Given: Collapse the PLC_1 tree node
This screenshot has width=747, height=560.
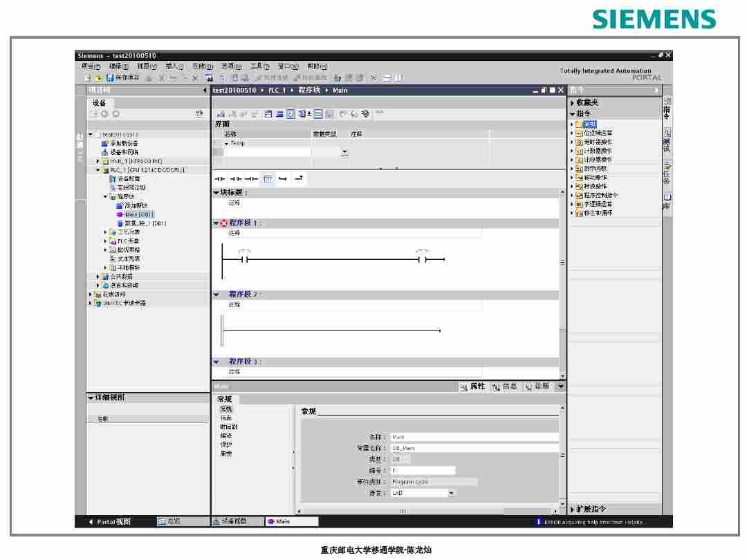Looking at the screenshot, I should tap(98, 169).
